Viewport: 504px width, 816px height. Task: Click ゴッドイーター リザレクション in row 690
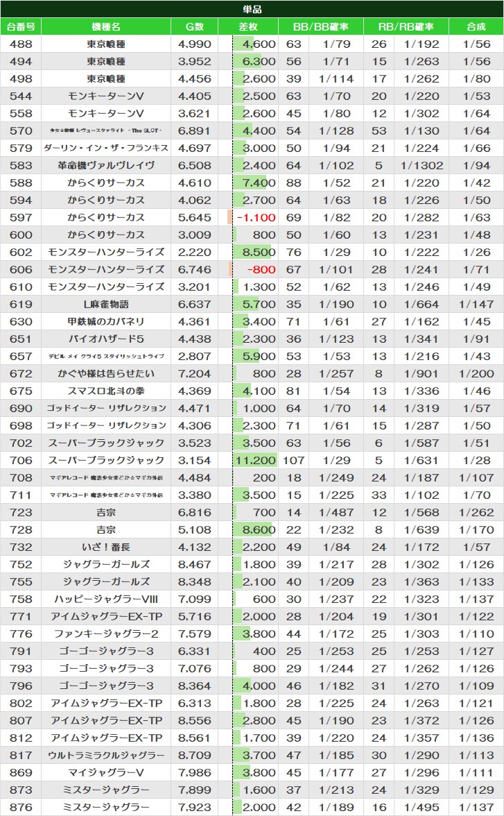pyautogui.click(x=106, y=408)
